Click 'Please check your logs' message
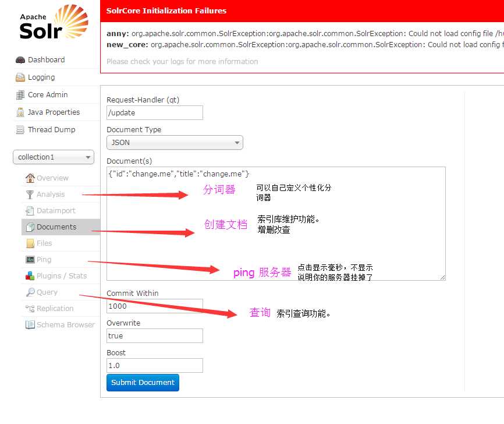The height and width of the screenshot is (424, 504). tap(182, 61)
